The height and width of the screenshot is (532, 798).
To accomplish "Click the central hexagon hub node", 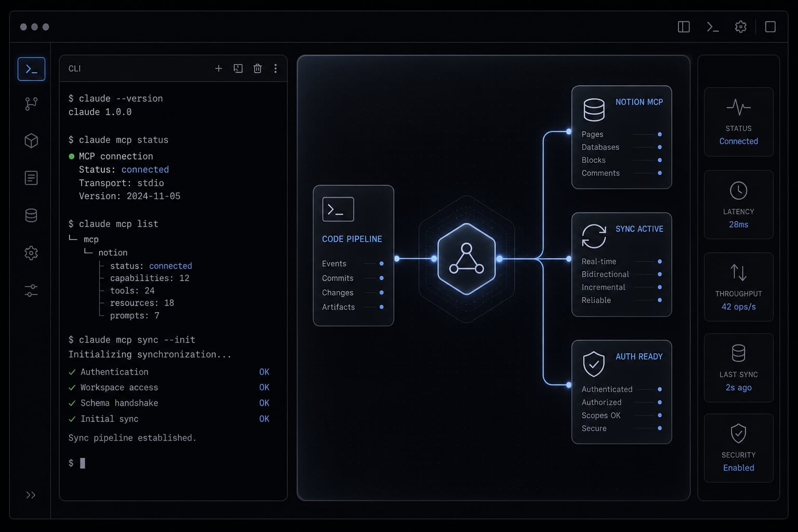I will coord(467,259).
